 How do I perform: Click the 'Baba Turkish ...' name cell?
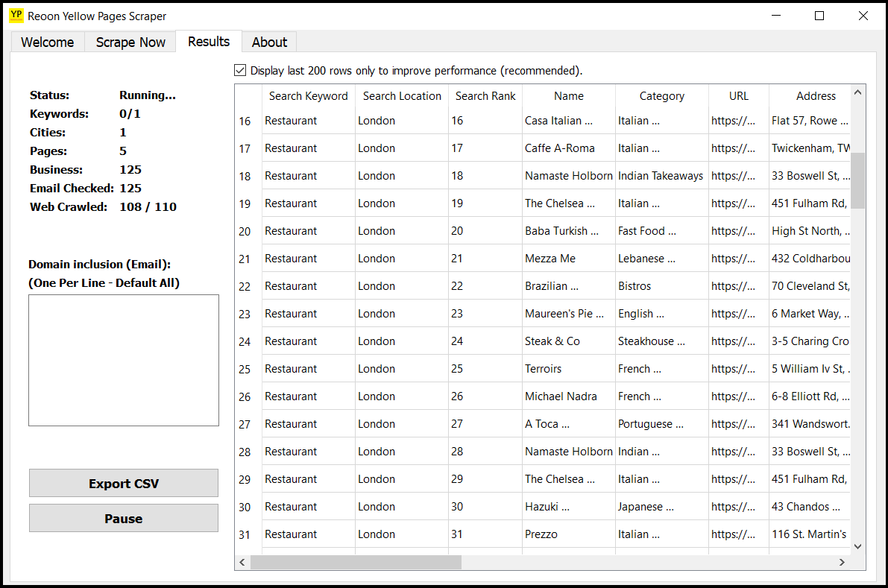[x=569, y=231]
